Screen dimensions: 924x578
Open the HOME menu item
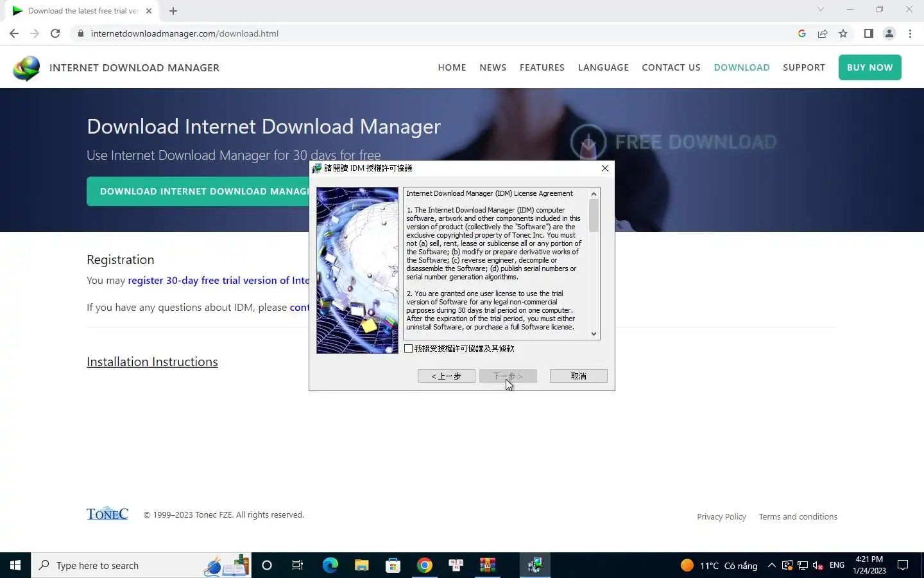pyautogui.click(x=452, y=67)
